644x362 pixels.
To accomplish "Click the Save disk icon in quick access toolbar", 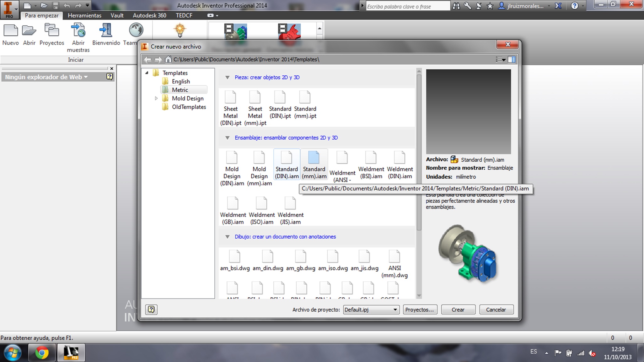I will [56, 5].
